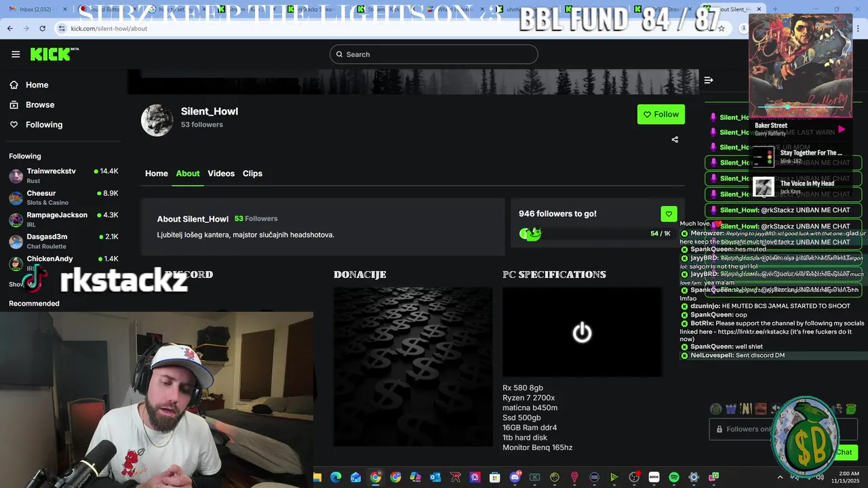The height and width of the screenshot is (488, 868).
Task: Click the 53 followers text under Silent_Howl
Action: [x=202, y=125]
